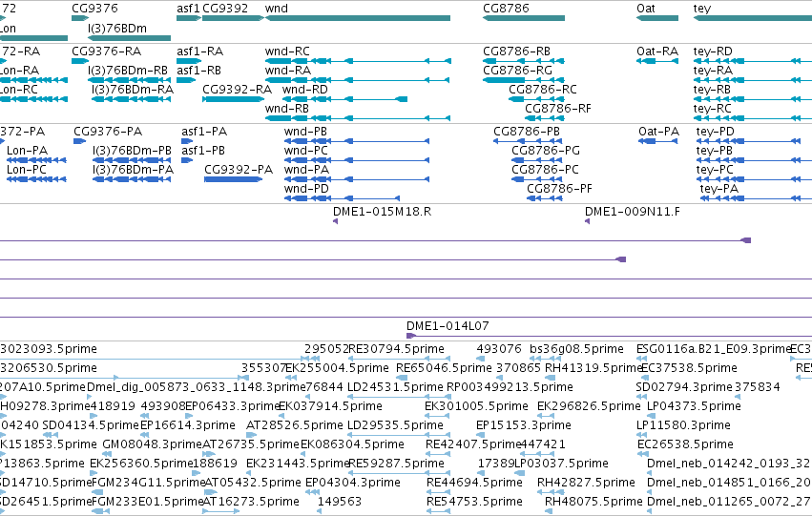Image resolution: width=812 pixels, height=516 pixels.
Task: Select the CG8786-PG protein label
Action: 546,151
